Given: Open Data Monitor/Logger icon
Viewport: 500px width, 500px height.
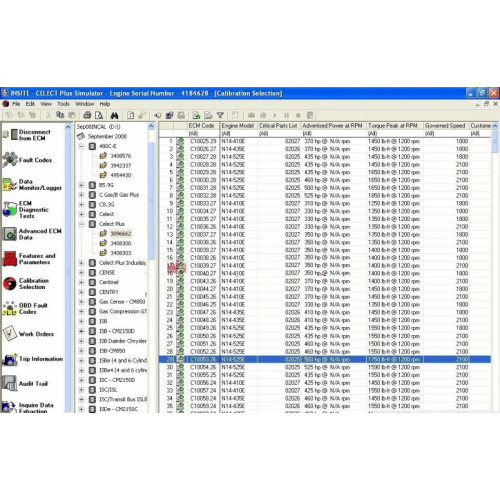Looking at the screenshot, I should [10, 184].
